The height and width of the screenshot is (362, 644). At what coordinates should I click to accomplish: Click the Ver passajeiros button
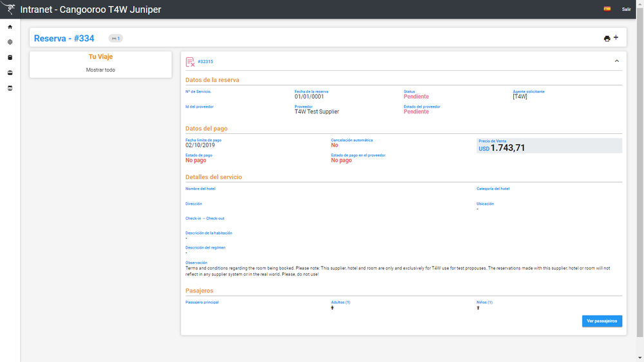602,321
